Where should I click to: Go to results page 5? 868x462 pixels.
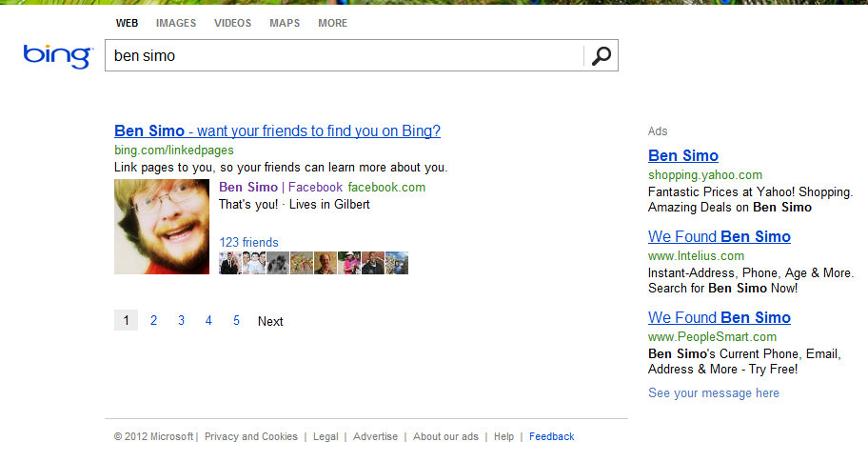(236, 320)
